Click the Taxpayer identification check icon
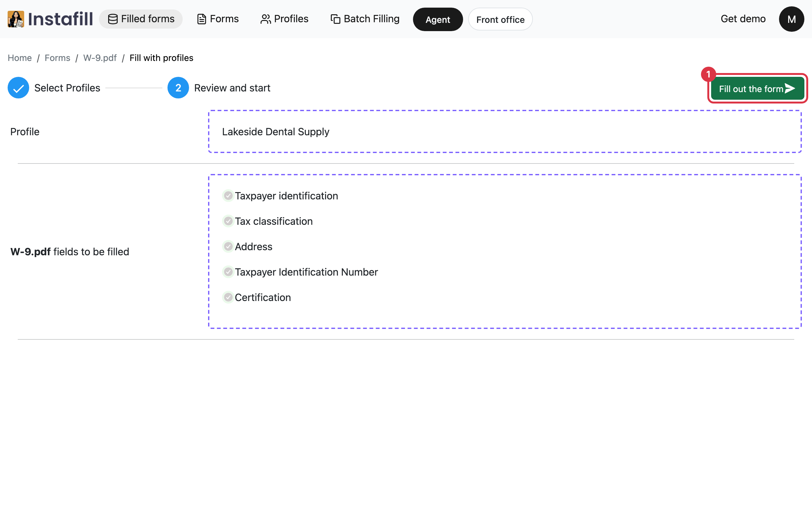 pyautogui.click(x=228, y=196)
